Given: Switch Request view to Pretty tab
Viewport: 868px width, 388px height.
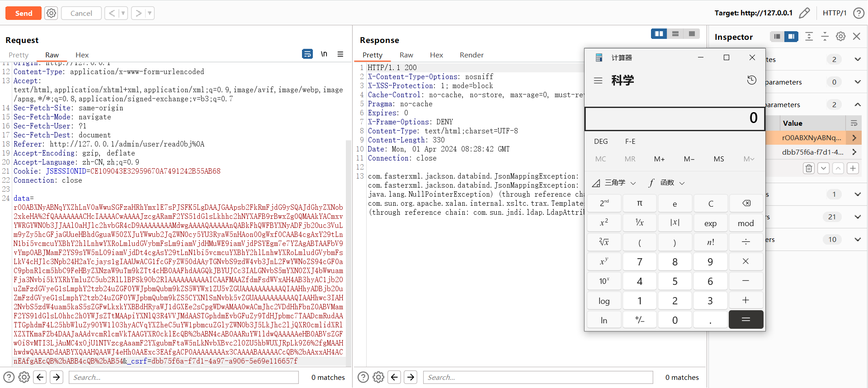Looking at the screenshot, I should point(19,55).
